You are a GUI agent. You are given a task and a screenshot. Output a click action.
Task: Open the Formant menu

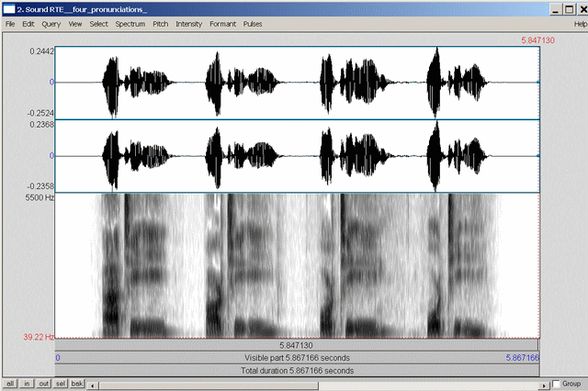click(x=222, y=23)
